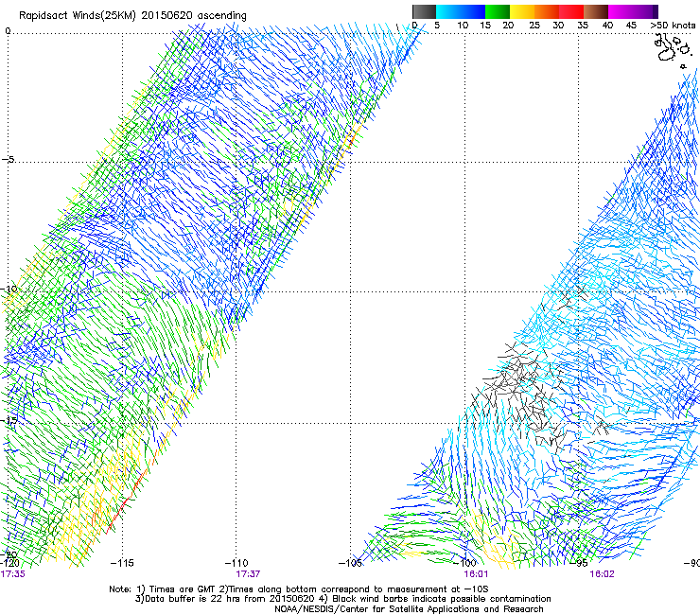
Task: Click the '-110' longitude axis label
Action: pos(236,563)
